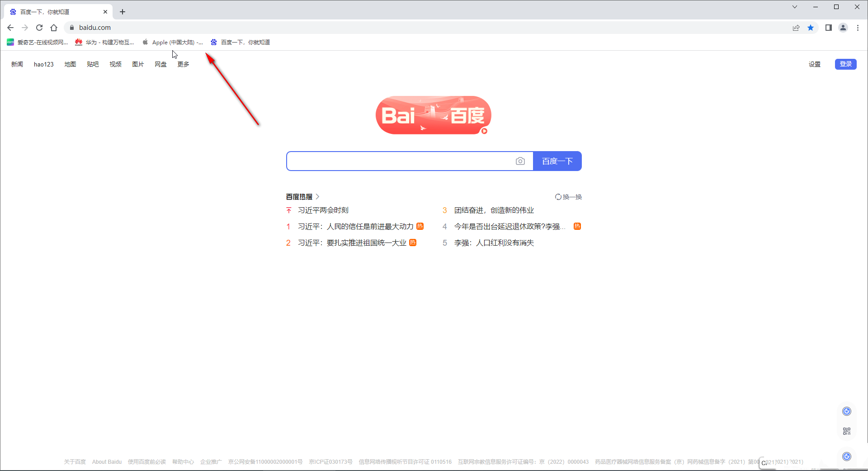
Task: Open hot search 团结奋进，创造新的伟业
Action: click(x=494, y=210)
